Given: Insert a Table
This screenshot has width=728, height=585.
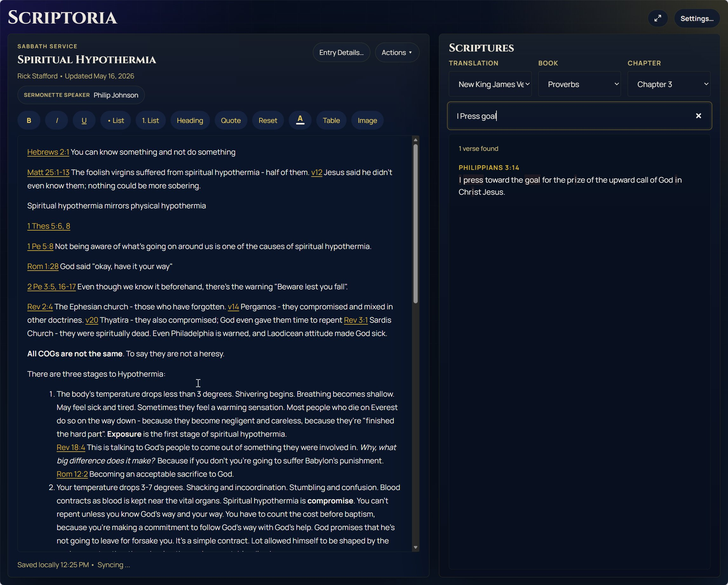Looking at the screenshot, I should (x=331, y=120).
